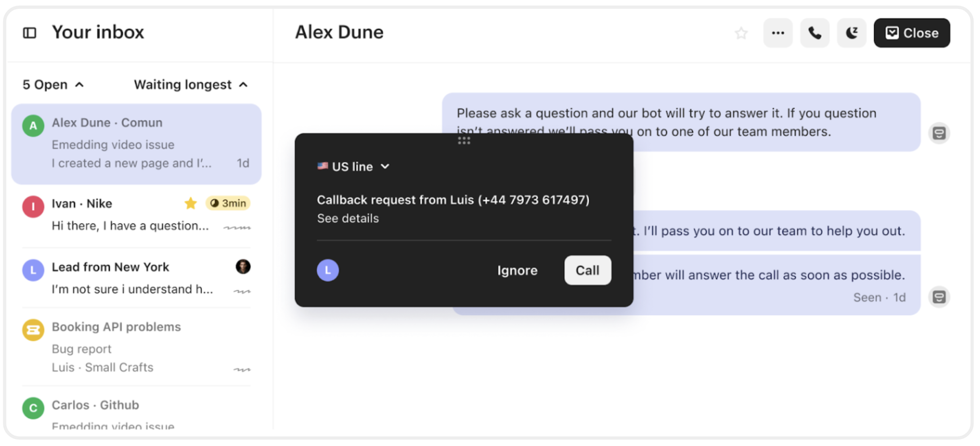Click Call button in callback popup
The height and width of the screenshot is (446, 980).
[x=587, y=270]
